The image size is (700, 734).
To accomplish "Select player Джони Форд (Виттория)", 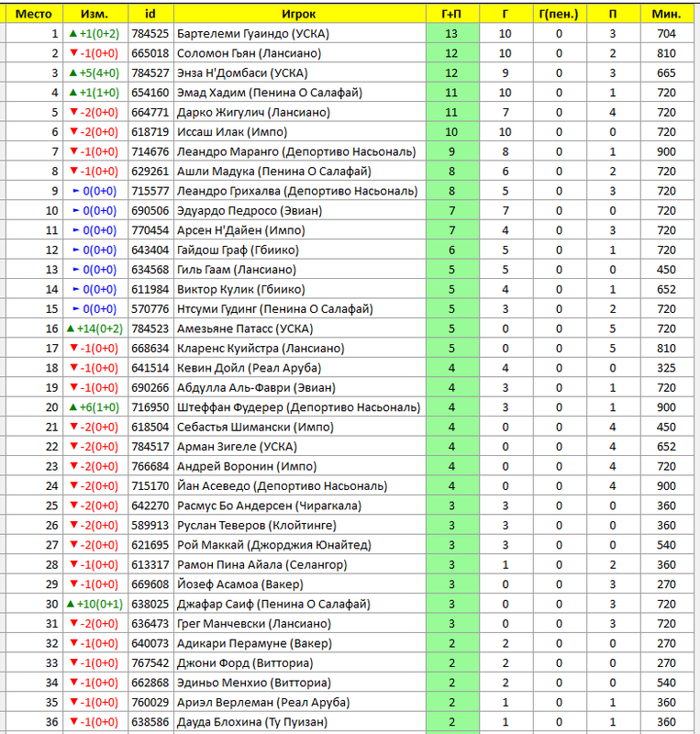I will (245, 662).
